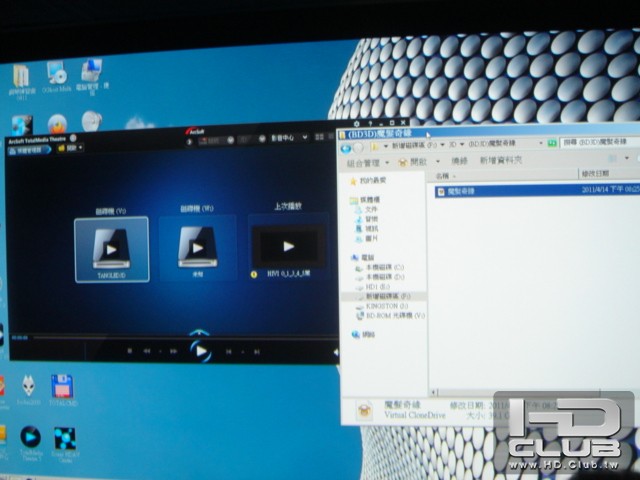Click the dark molecule-pattern desktop icon

pyautogui.click(x=65, y=444)
